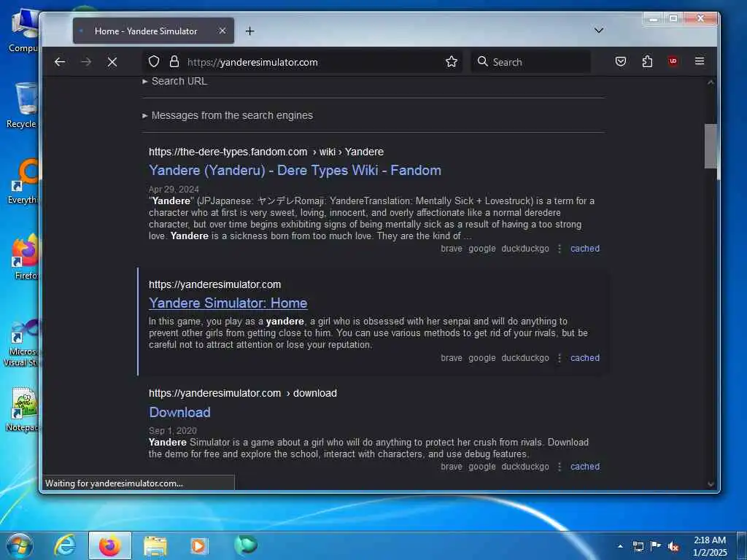This screenshot has height=560, width=747.
Task: Open the Windows Start menu
Action: (x=20, y=545)
